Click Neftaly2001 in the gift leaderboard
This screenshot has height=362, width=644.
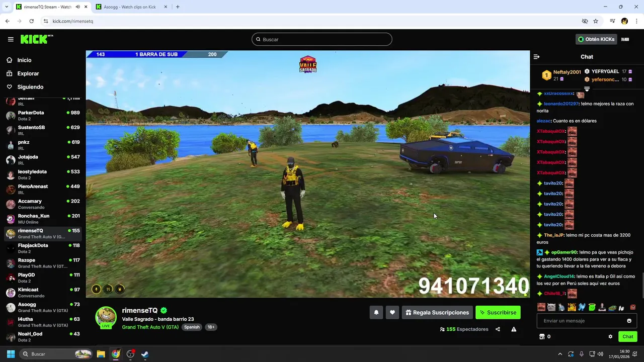(567, 72)
